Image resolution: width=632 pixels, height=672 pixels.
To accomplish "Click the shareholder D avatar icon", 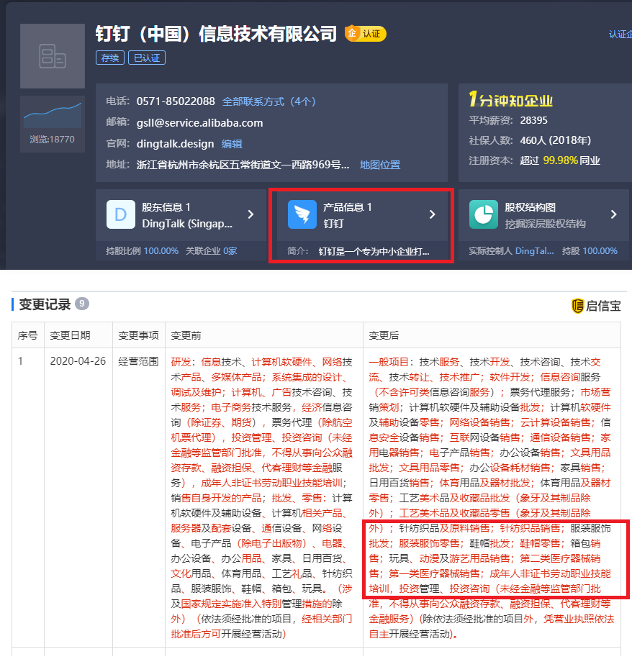I will pos(120,214).
